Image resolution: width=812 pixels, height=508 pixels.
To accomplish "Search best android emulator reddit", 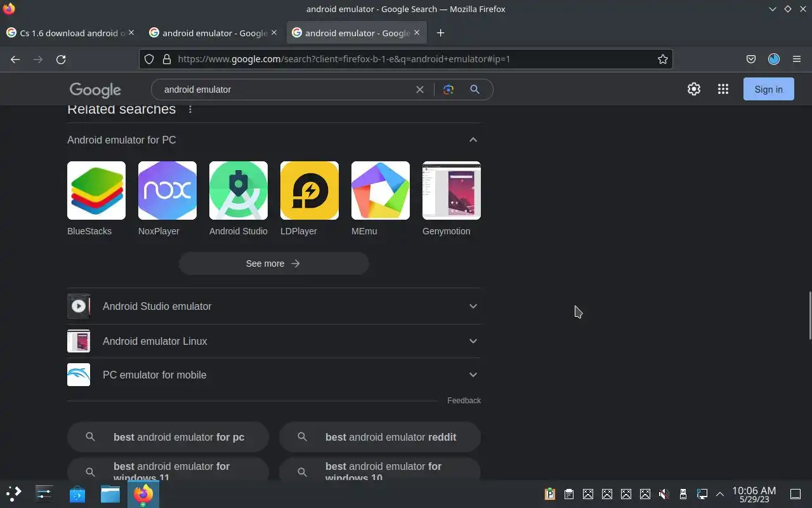I will 380,437.
